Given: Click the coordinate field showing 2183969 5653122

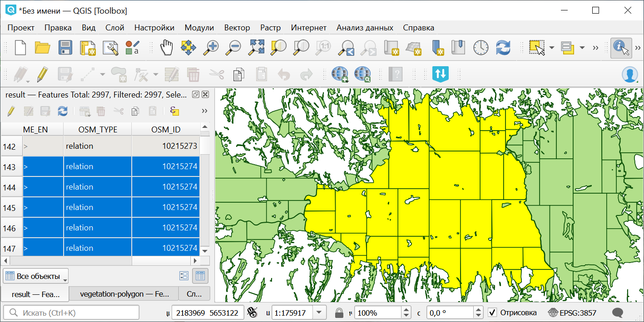Looking at the screenshot, I should click(207, 312).
